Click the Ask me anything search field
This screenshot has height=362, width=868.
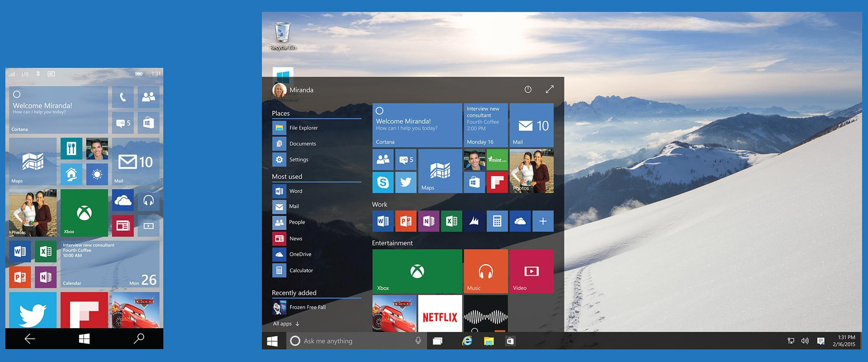pos(352,341)
